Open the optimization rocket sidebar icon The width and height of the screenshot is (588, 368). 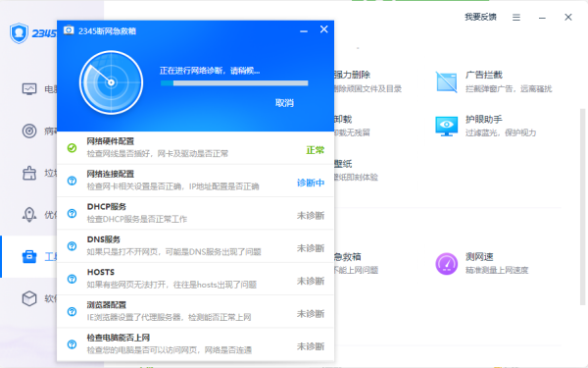(x=29, y=215)
